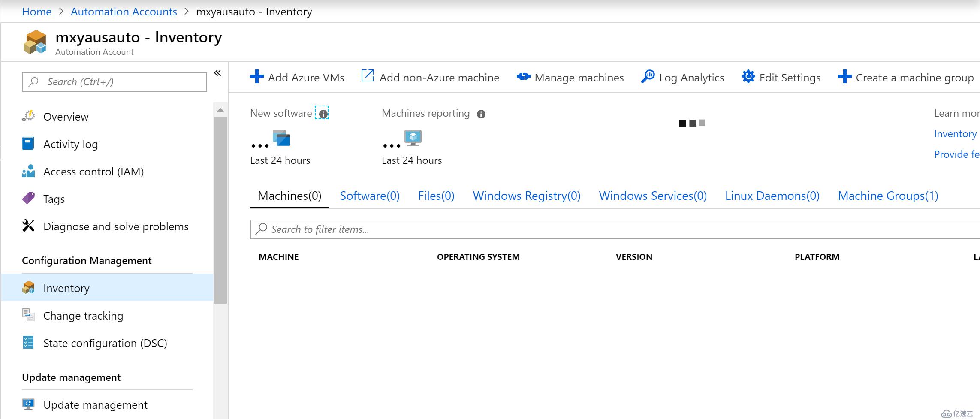Click the Overview gear icon in sidebar
The width and height of the screenshot is (980, 419).
28,116
